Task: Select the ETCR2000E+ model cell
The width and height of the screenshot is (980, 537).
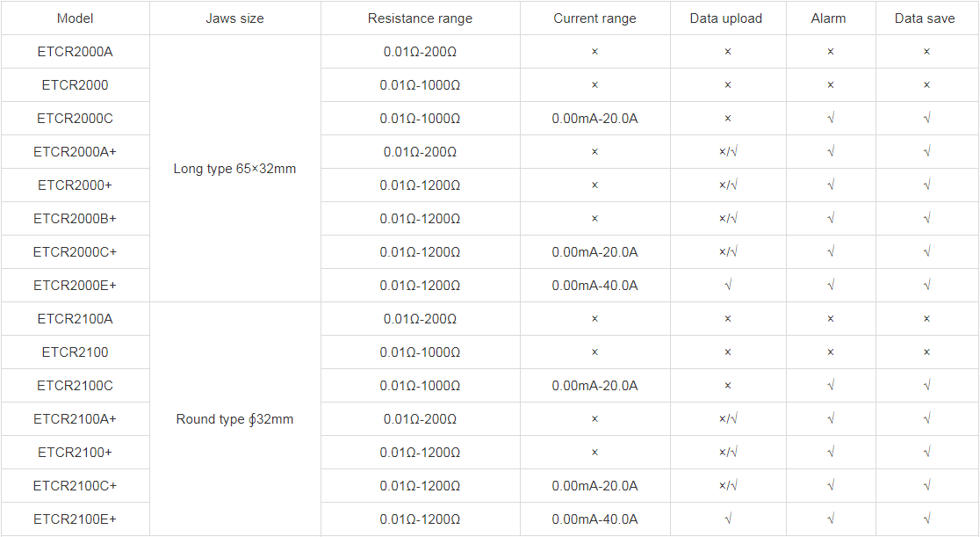Action: (75, 286)
